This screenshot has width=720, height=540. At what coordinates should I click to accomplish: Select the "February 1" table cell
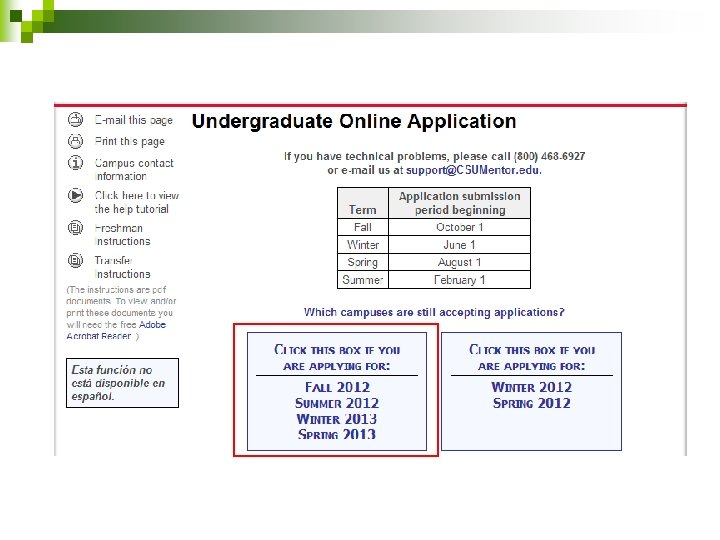(460, 280)
